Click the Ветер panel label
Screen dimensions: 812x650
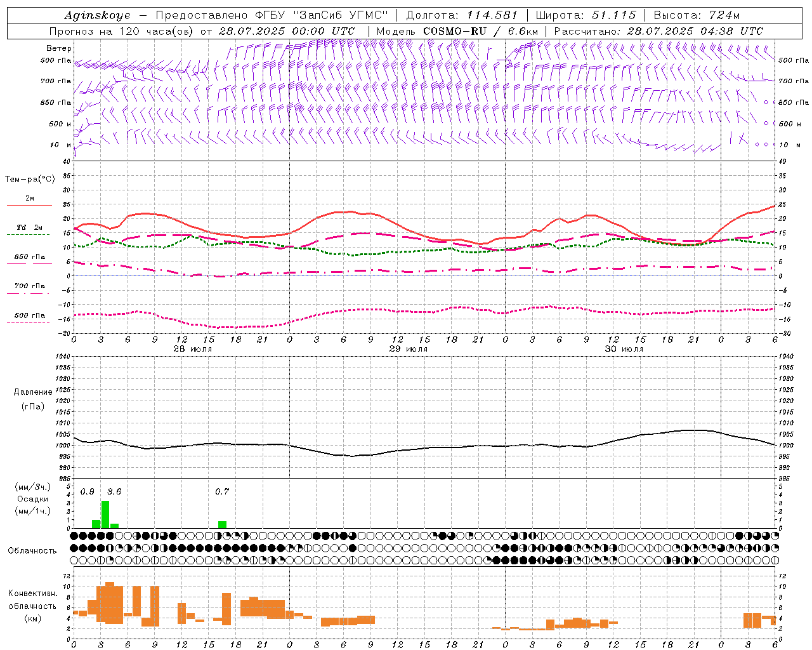click(x=59, y=48)
